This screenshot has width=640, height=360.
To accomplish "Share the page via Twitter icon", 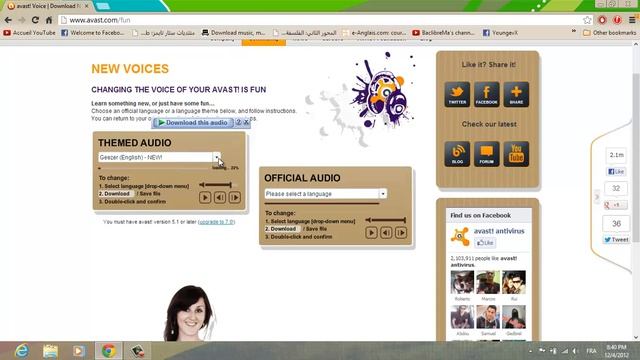I will [457, 94].
